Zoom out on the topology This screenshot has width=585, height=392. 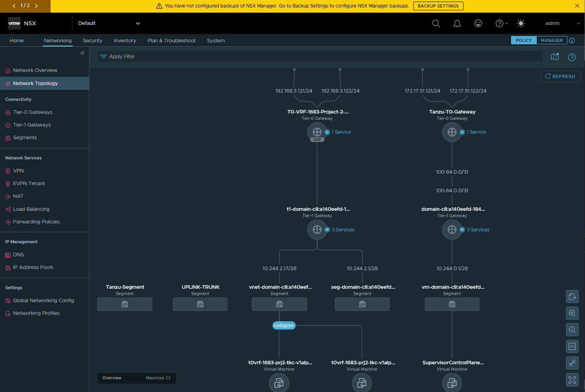pos(572,330)
